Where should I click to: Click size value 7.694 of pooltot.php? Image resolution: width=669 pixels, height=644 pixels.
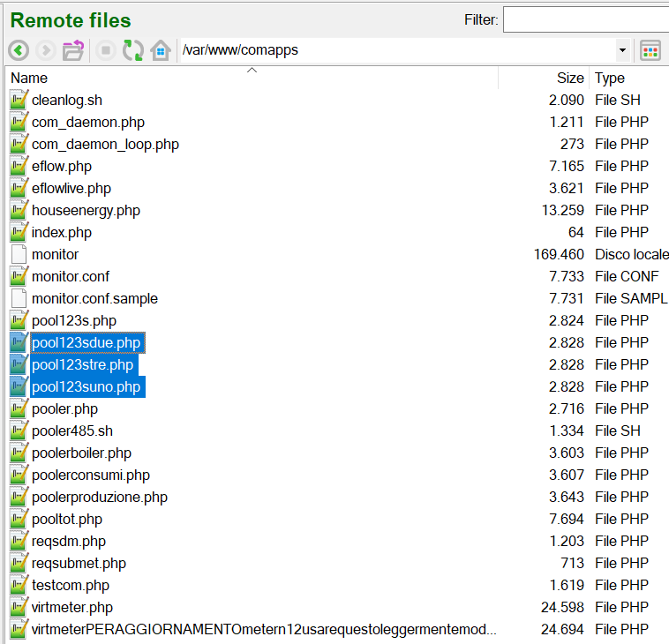coord(566,519)
